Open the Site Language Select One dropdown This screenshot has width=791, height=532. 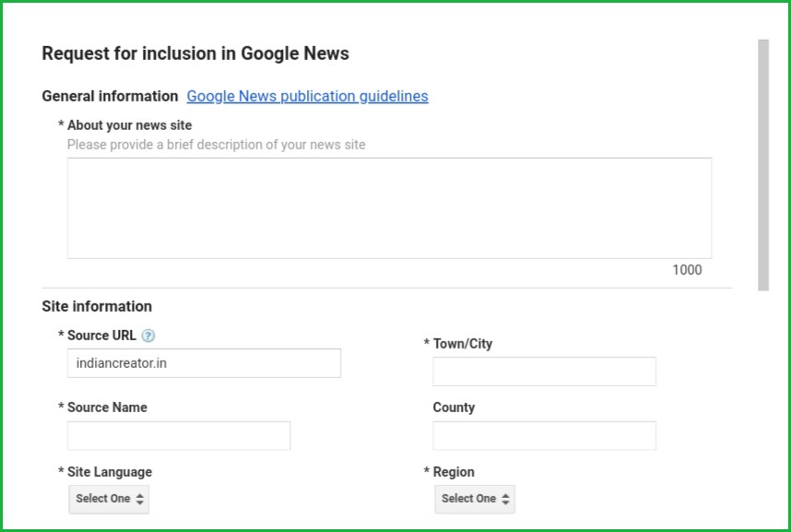point(109,499)
